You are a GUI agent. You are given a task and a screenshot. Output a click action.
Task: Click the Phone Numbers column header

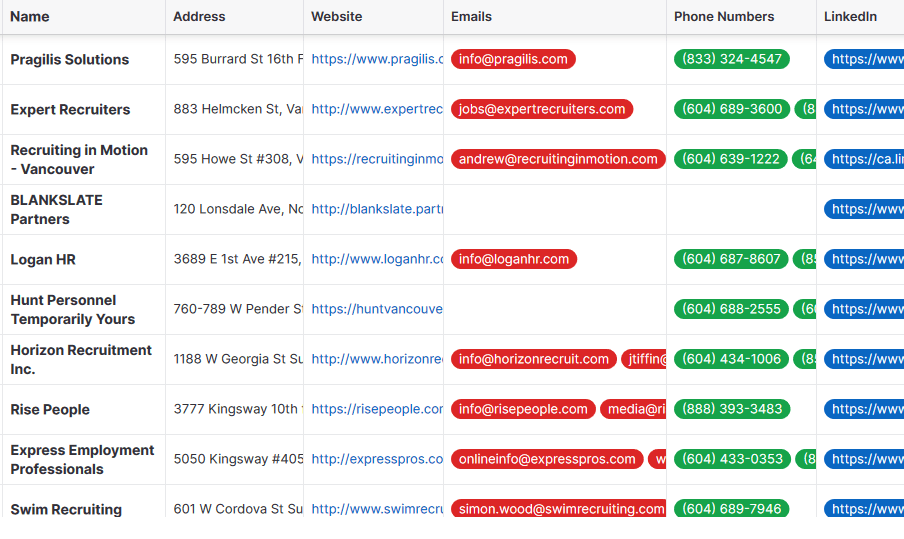724,16
